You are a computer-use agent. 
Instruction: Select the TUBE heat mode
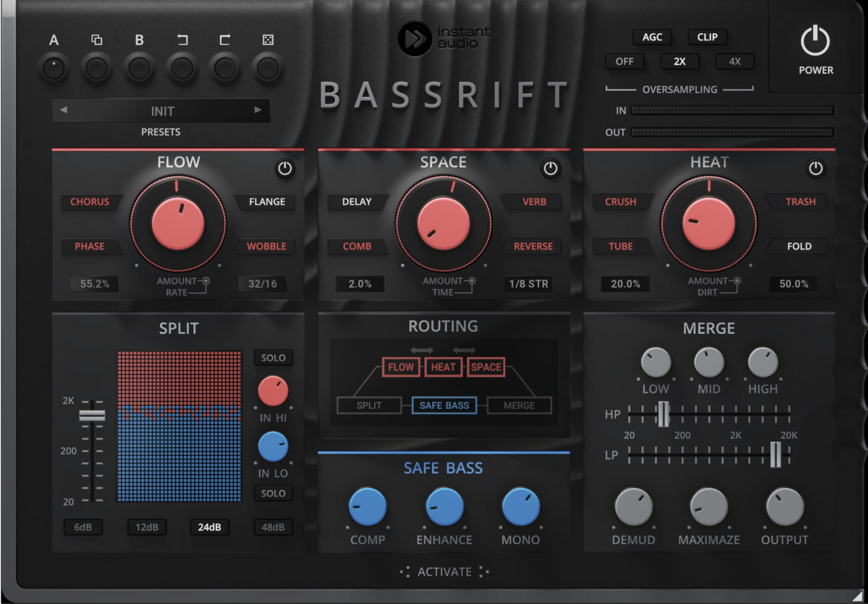click(x=621, y=246)
